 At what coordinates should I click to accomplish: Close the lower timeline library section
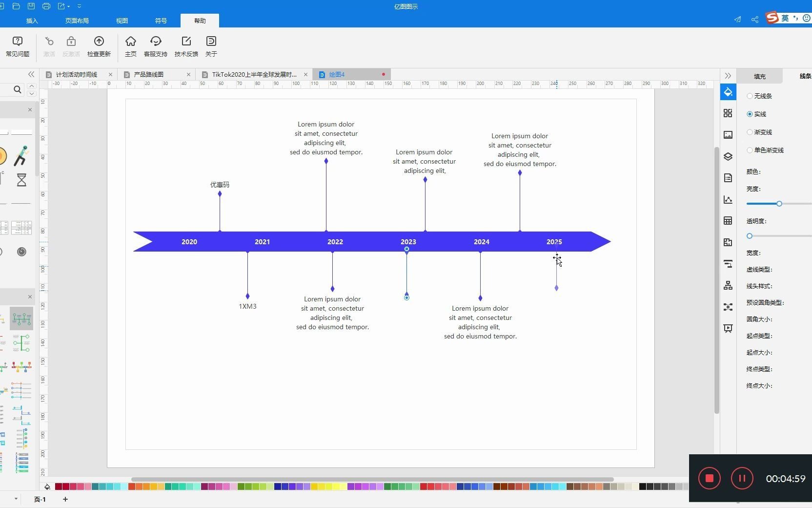30,296
